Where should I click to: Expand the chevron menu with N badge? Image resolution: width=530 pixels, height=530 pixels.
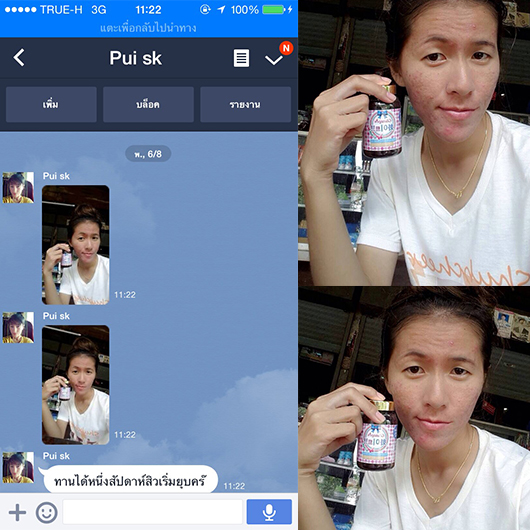(274, 59)
